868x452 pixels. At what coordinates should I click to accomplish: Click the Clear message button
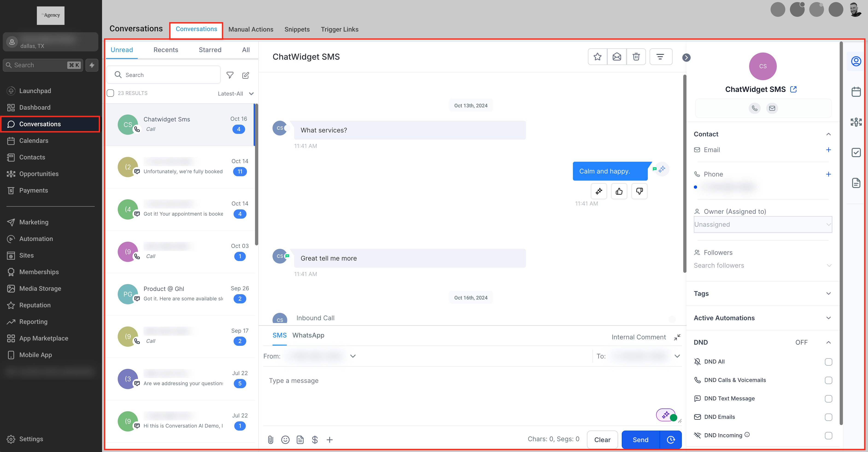[x=602, y=440]
